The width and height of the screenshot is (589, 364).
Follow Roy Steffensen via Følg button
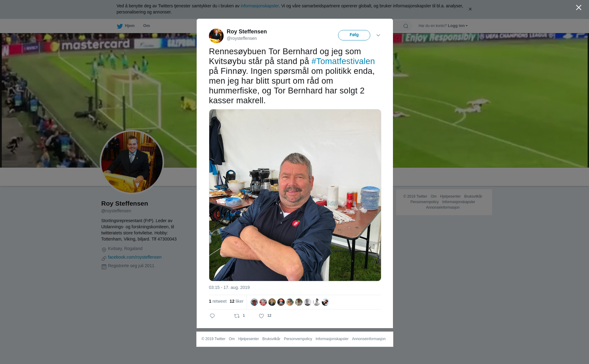click(x=354, y=35)
